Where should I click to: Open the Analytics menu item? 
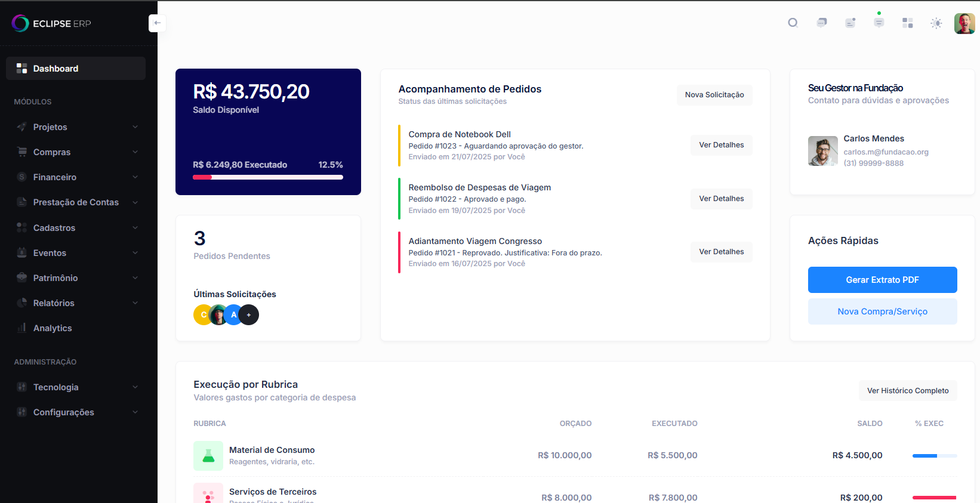pyautogui.click(x=76, y=328)
